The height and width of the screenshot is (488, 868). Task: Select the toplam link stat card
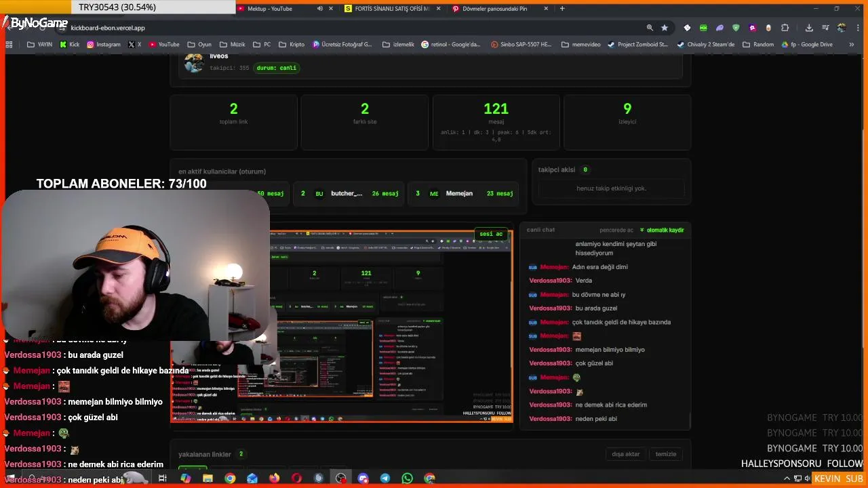point(233,122)
